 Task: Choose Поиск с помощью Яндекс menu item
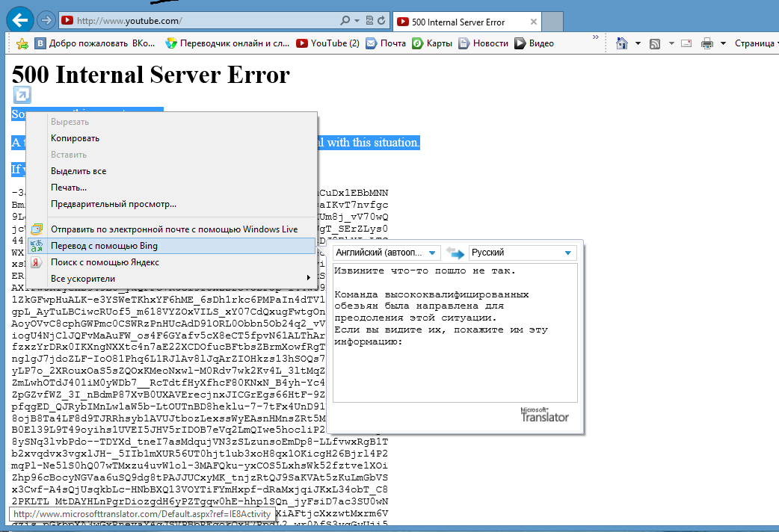point(105,262)
